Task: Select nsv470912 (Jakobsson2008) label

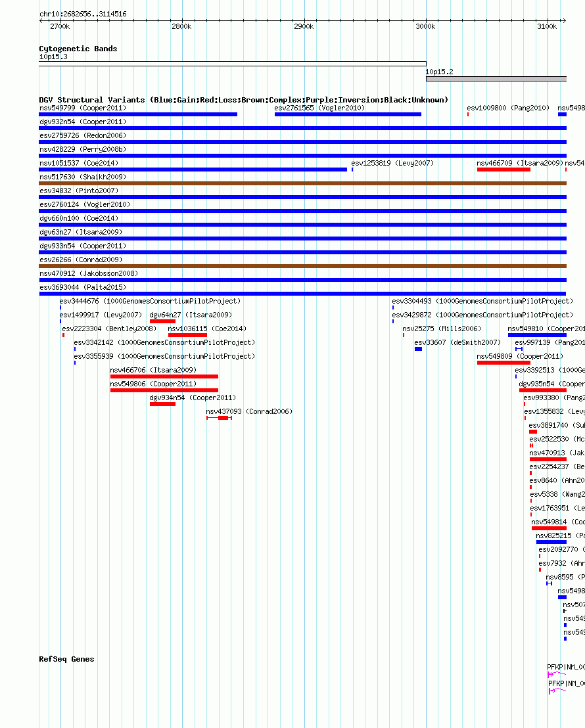Action: pos(89,273)
